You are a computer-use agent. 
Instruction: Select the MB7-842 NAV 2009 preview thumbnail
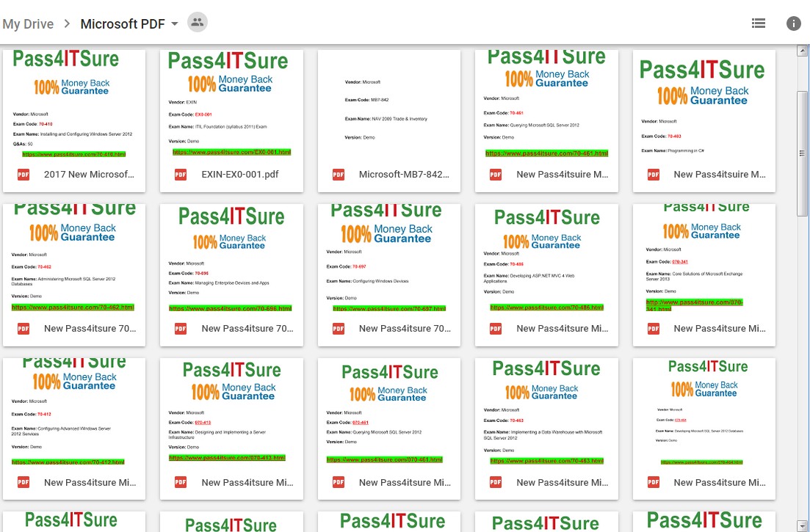click(x=389, y=103)
